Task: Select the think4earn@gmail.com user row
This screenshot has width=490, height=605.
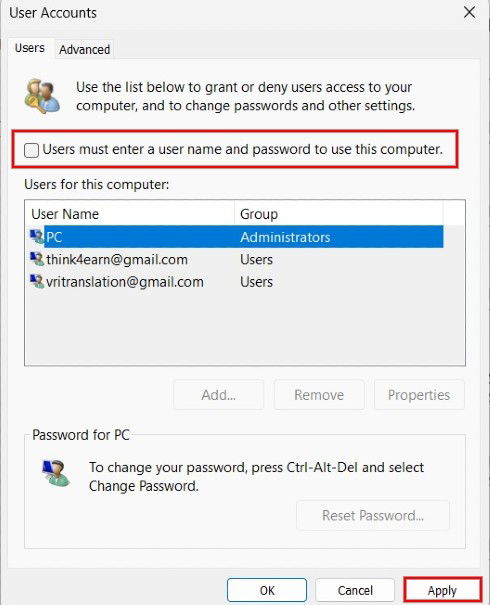Action: pyautogui.click(x=236, y=259)
